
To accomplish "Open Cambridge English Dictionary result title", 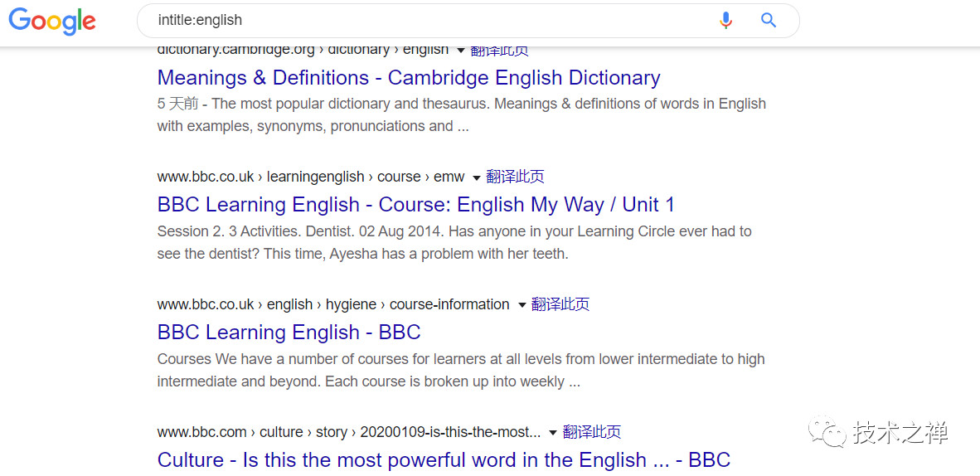I will 409,78.
